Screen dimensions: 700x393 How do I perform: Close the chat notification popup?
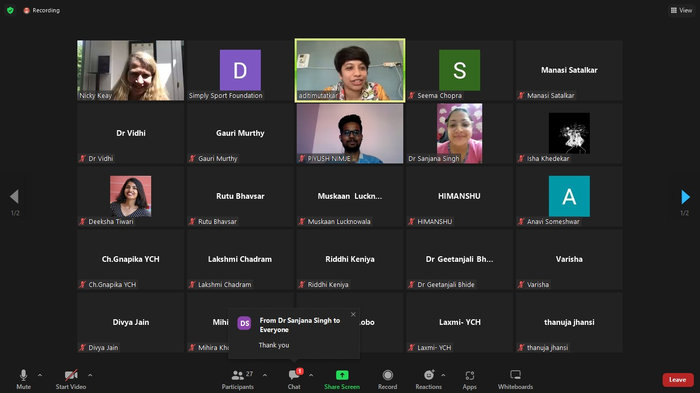353,314
